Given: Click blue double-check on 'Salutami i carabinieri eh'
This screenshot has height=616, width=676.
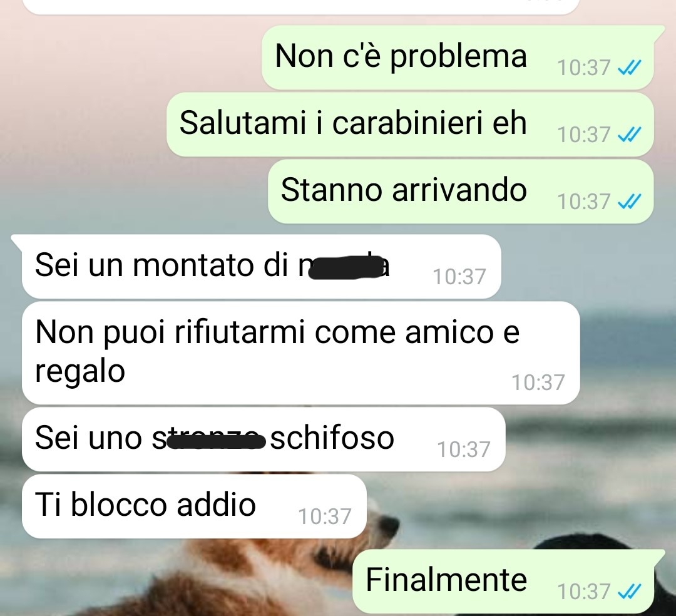Looking at the screenshot, I should 630,135.
